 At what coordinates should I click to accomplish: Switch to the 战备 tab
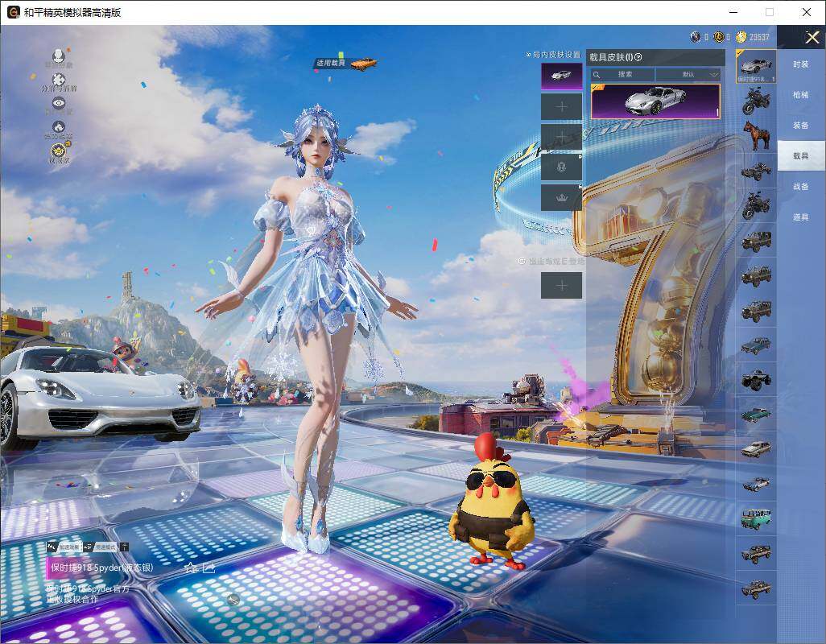801,187
